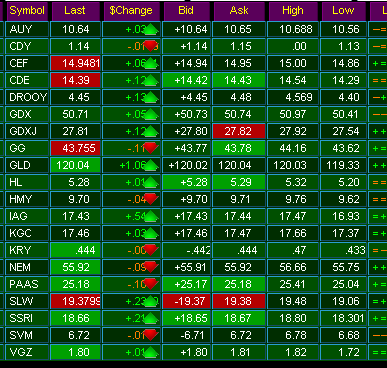Select the CDY symbol cell
This screenshot has width=387, height=368.
pos(27,46)
